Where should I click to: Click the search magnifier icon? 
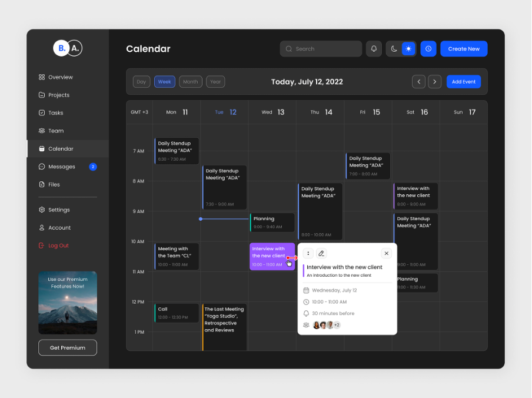point(289,49)
